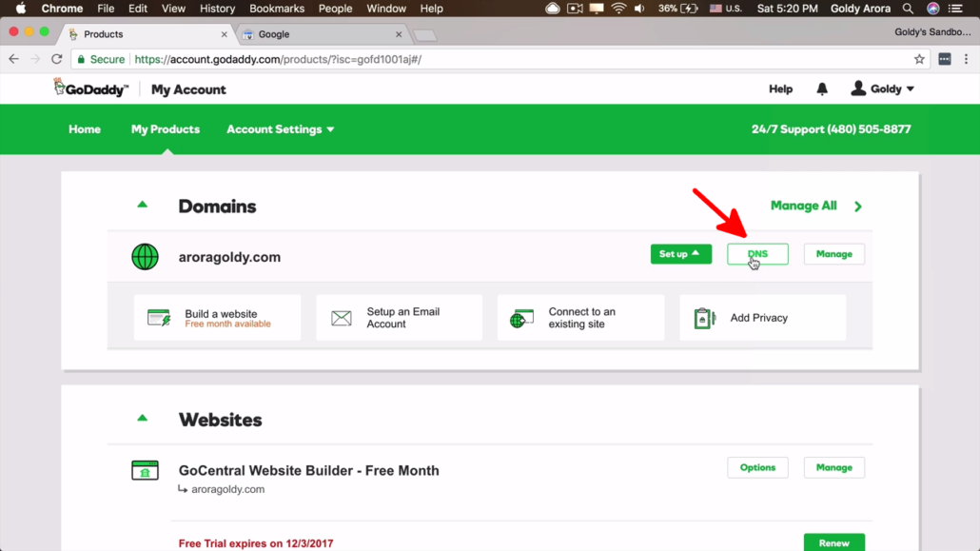The height and width of the screenshot is (551, 980).
Task: Collapse the Set up panel
Action: [x=680, y=254]
